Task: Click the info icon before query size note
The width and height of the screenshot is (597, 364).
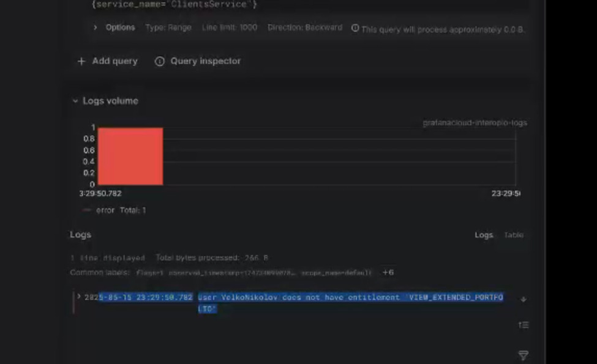Action: pos(355,28)
